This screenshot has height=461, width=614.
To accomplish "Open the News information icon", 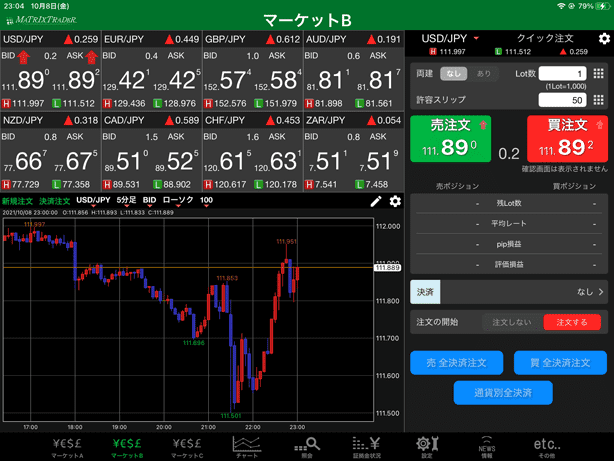I will 487,448.
